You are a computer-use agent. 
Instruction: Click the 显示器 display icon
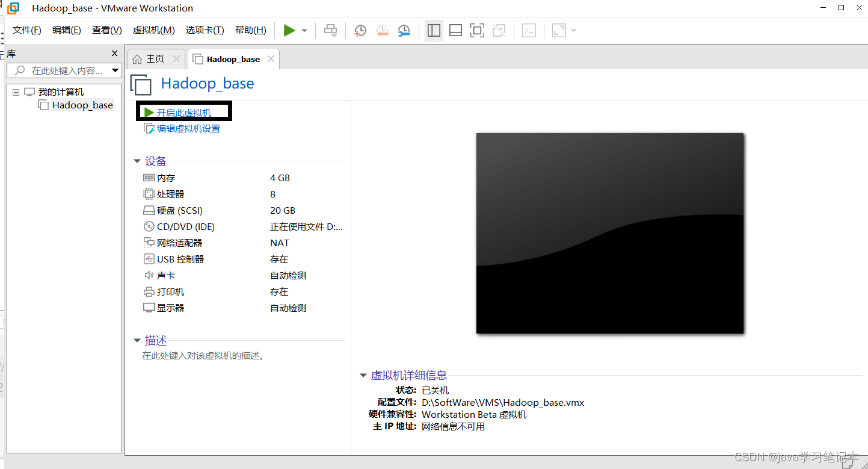149,308
